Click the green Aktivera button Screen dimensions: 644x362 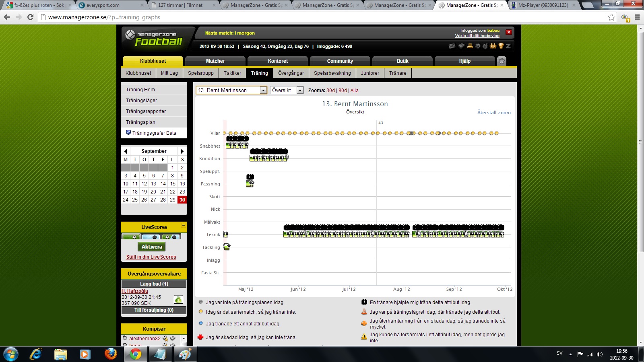tap(152, 247)
